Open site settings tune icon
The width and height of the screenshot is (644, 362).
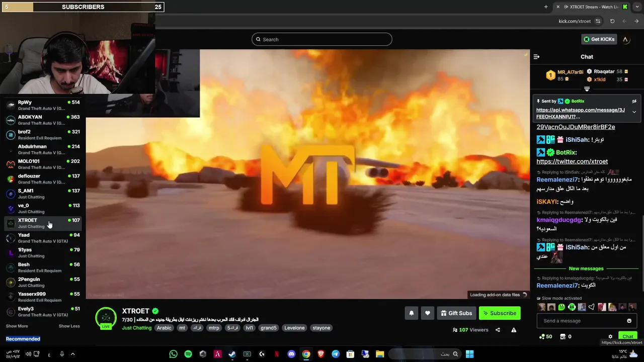[598, 21]
